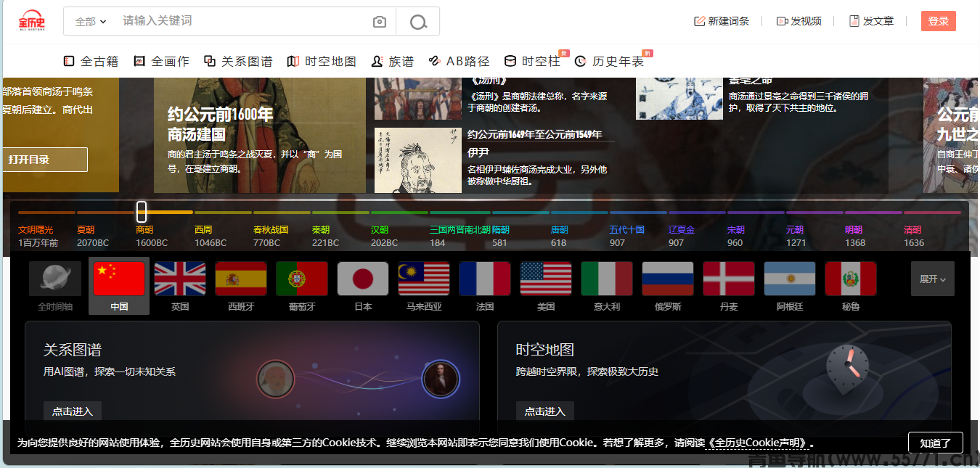The image size is (980, 468).
Task: Click the 伊尹 portrait thumbnail
Action: point(418,160)
